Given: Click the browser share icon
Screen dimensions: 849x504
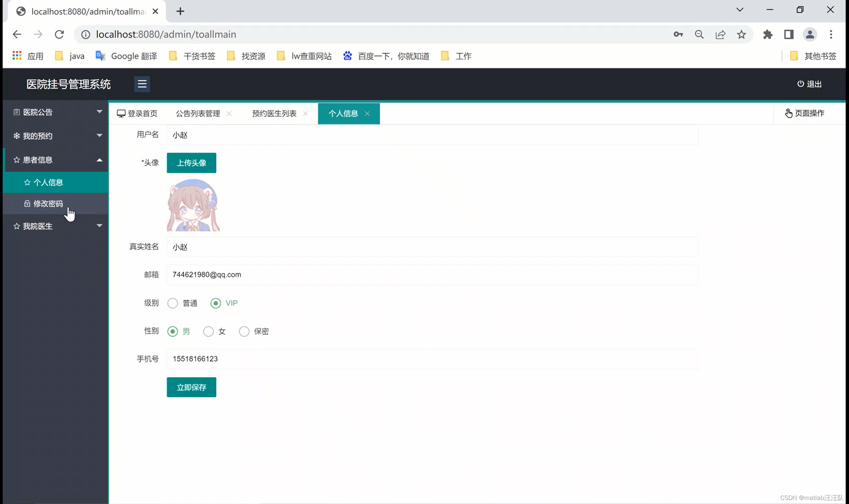Looking at the screenshot, I should point(720,34).
